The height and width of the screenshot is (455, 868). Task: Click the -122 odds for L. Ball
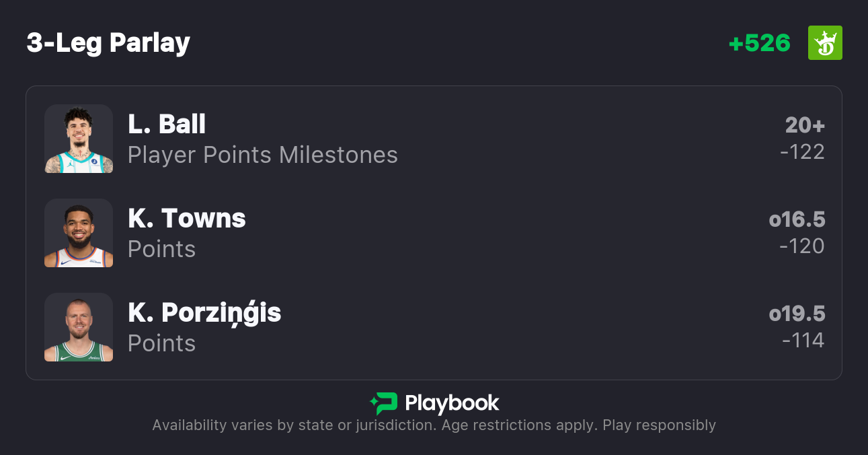(x=802, y=152)
